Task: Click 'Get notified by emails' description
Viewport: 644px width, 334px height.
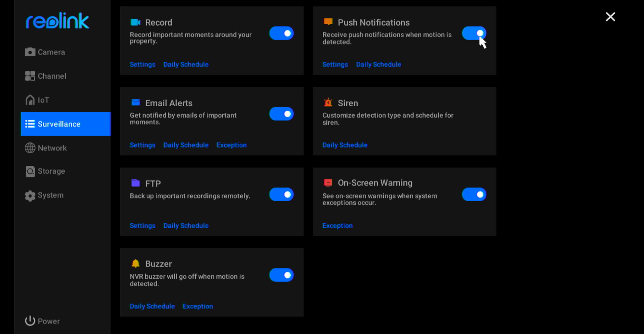Action: tap(183, 118)
